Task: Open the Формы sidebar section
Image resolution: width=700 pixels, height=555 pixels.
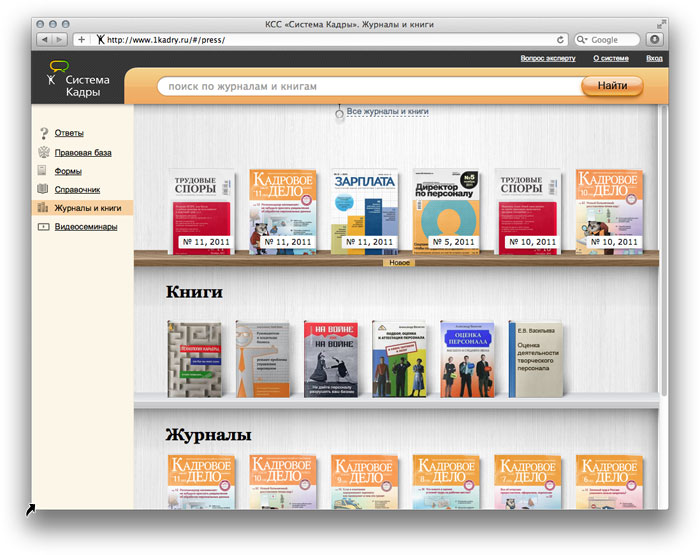Action: click(68, 171)
